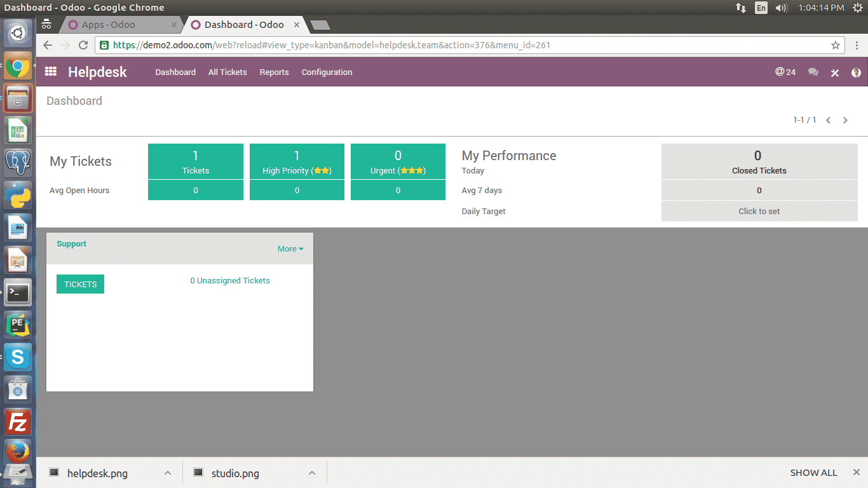Switch to the Dashboard - Odoo tab
Viewport: 868px width, 488px height.
245,25
